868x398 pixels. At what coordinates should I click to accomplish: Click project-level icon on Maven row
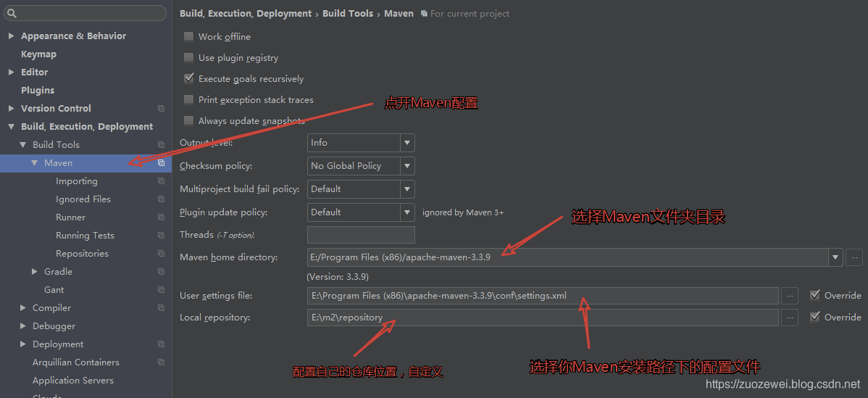[161, 162]
